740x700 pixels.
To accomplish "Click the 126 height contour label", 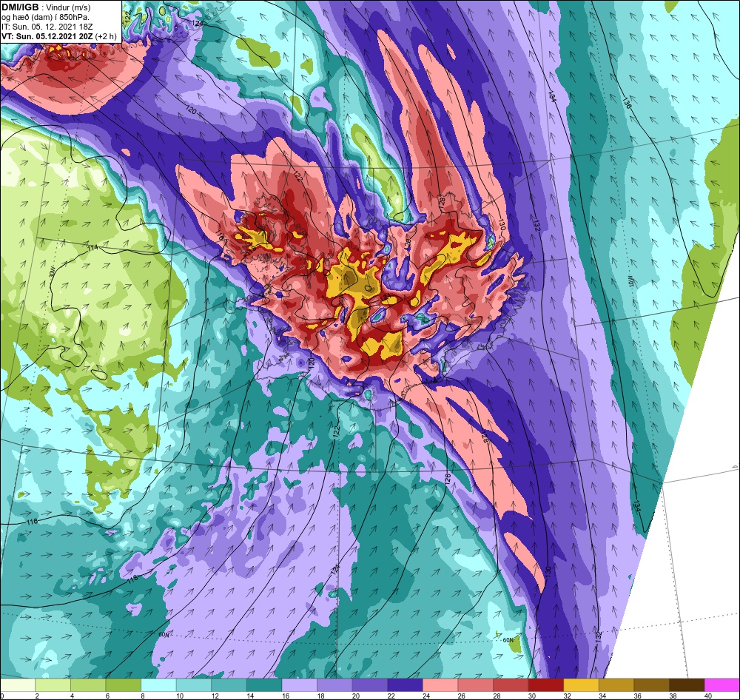I will pos(448,478).
